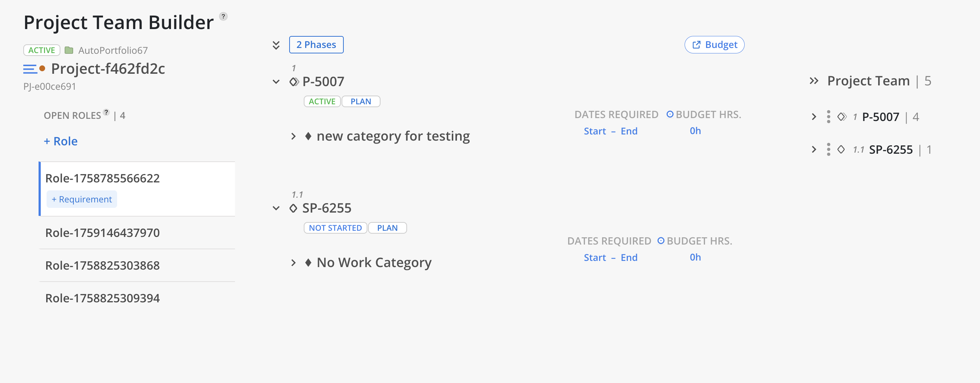The height and width of the screenshot is (383, 980).
Task: Add a new role with + Role
Action: point(61,141)
